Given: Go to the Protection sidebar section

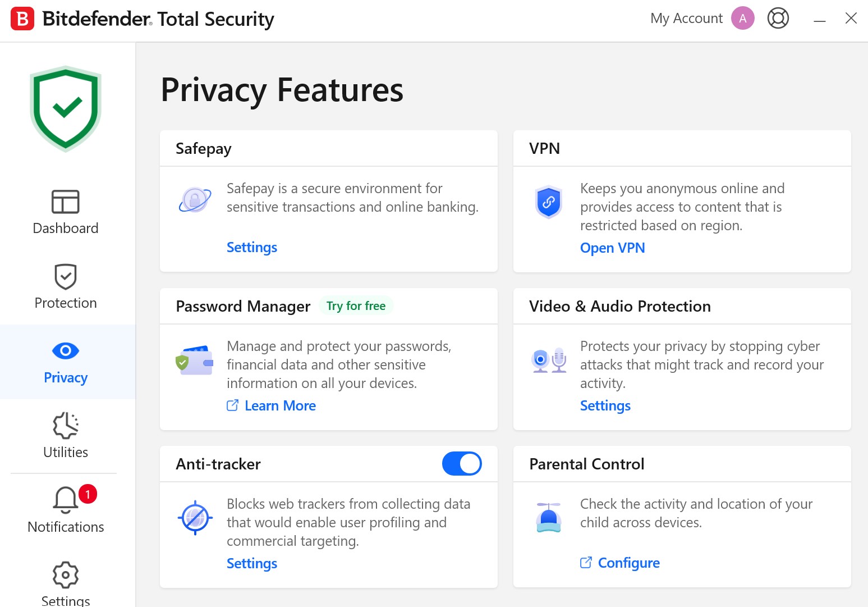Looking at the screenshot, I should [66, 287].
